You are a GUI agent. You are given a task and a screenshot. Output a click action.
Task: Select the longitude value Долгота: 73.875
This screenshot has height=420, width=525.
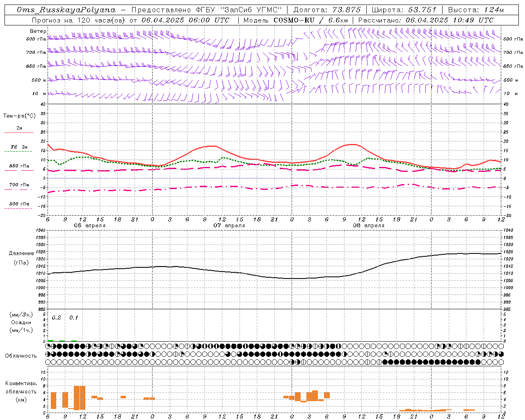pos(327,10)
